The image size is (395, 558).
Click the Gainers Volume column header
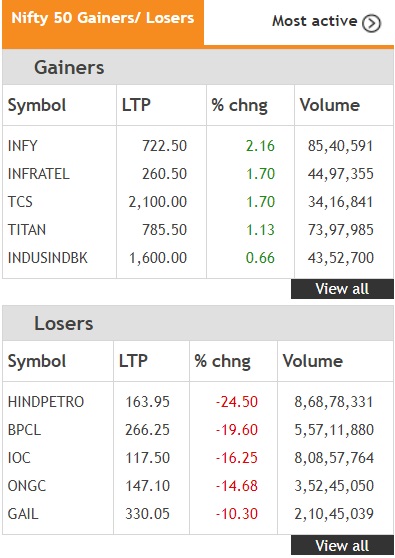(330, 105)
